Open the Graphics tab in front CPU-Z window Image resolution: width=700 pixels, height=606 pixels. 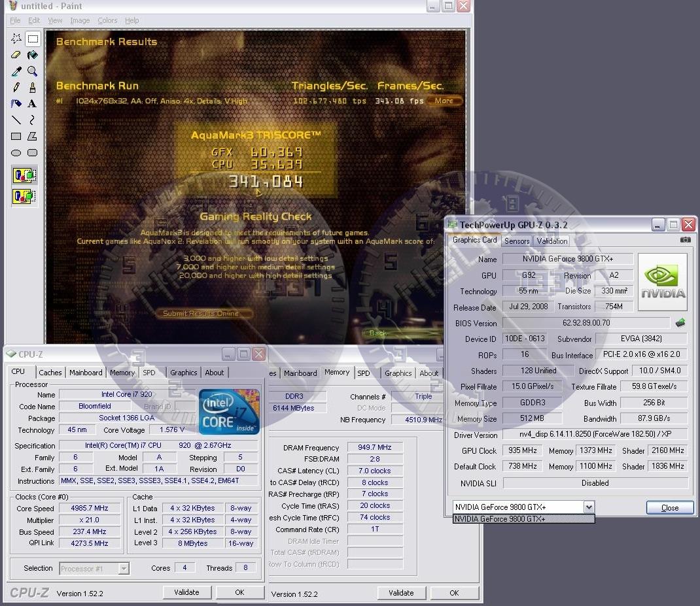click(183, 373)
